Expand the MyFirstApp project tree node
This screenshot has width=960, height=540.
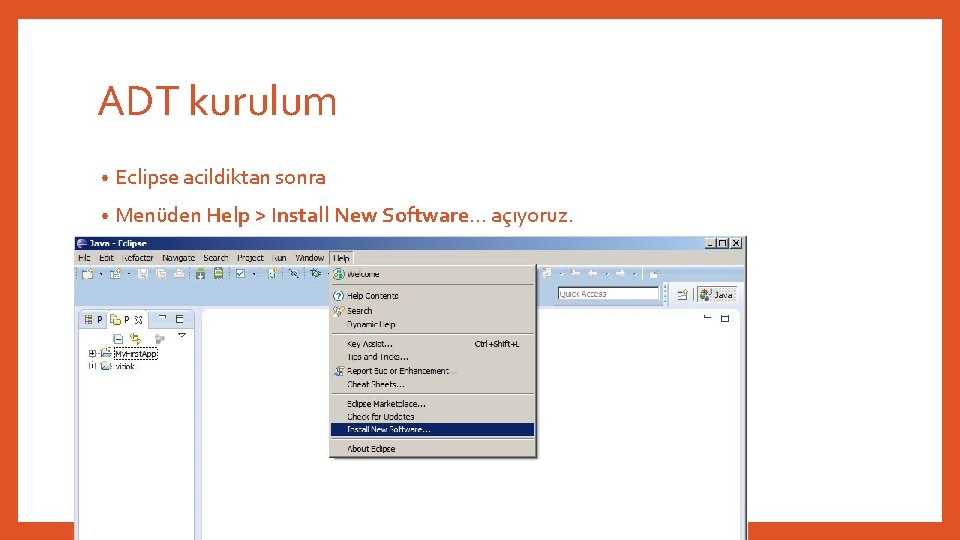click(x=92, y=354)
